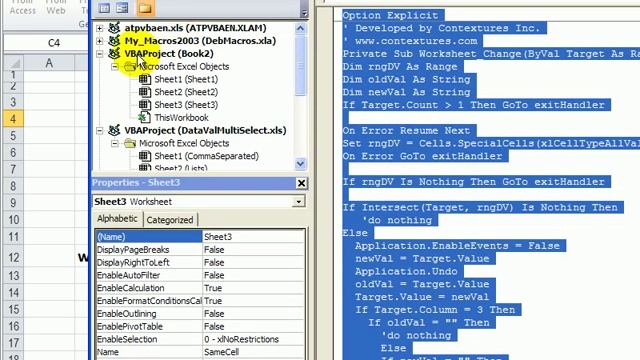Click the Application.Undo code line
The image size is (640, 360).
[406, 271]
